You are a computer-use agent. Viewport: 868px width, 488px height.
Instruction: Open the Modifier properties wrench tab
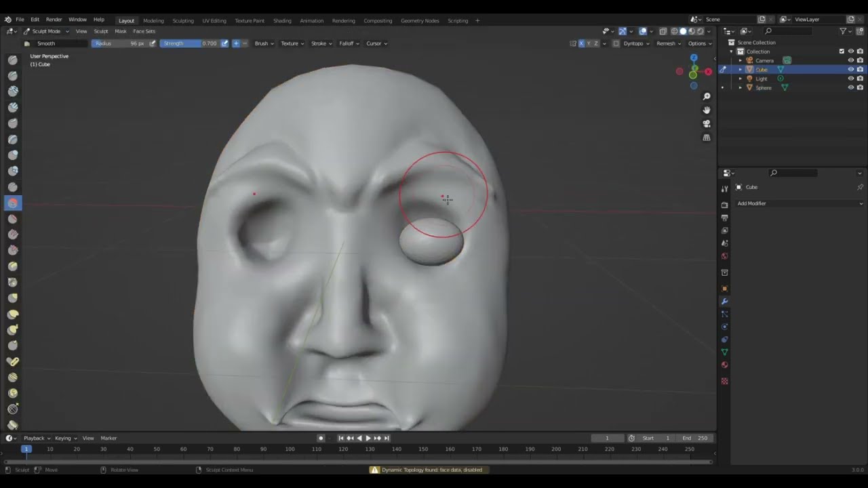(724, 302)
